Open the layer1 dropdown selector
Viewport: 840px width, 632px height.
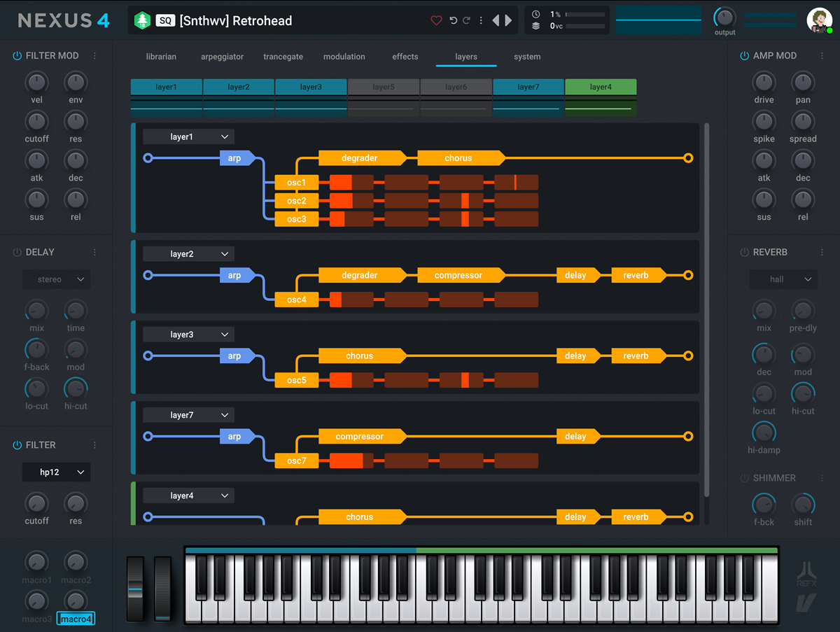(188, 136)
